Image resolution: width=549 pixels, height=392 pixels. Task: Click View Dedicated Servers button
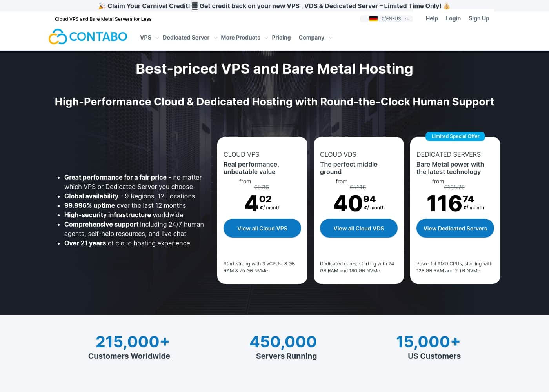click(455, 228)
